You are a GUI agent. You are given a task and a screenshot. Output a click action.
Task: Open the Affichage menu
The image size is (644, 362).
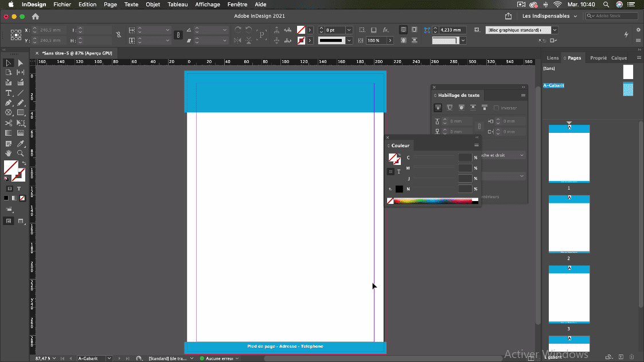point(208,5)
